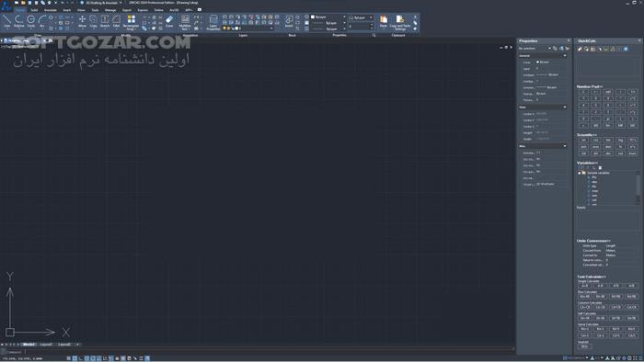Open the Multiline Text tool
The height and width of the screenshot is (362, 644).
pos(185,23)
